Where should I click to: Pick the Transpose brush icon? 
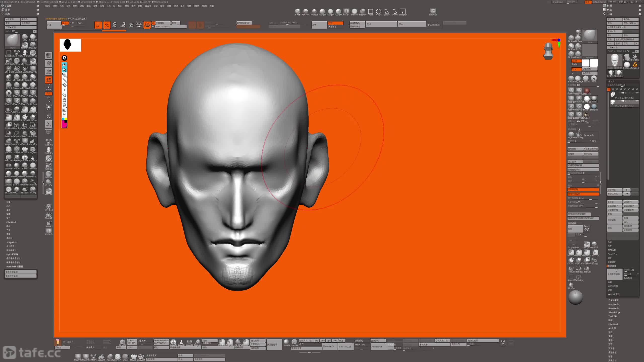(x=33, y=182)
